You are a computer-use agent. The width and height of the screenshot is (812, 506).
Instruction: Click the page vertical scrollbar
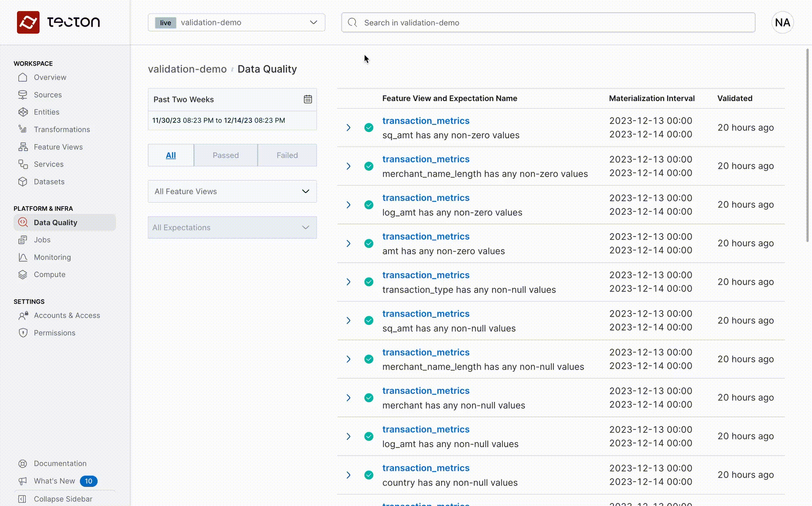point(807,146)
